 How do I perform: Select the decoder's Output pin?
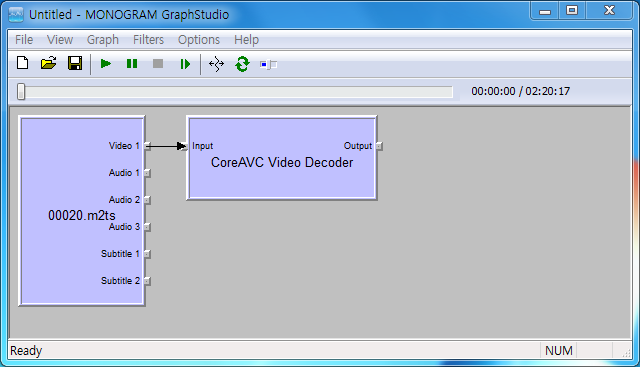379,146
